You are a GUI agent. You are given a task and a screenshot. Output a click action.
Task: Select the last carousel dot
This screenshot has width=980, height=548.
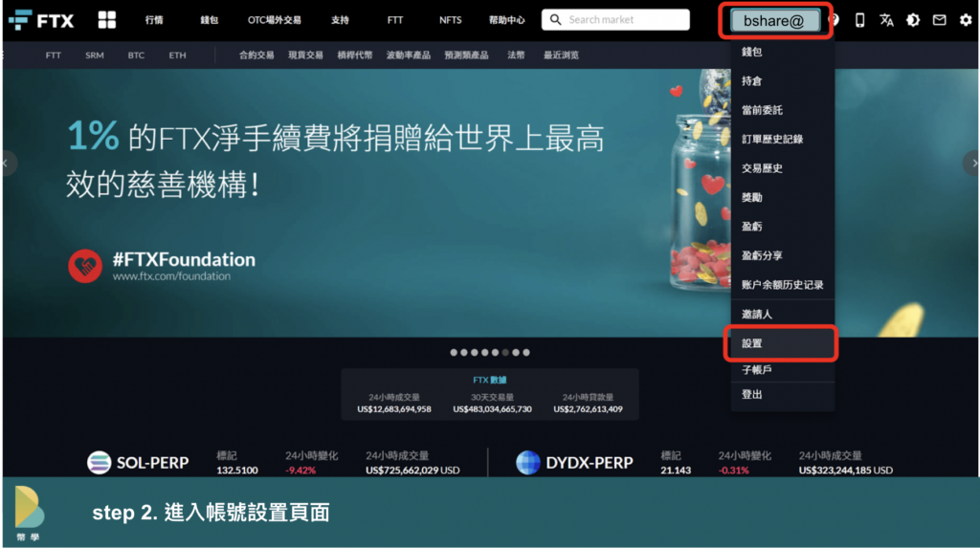pos(526,352)
